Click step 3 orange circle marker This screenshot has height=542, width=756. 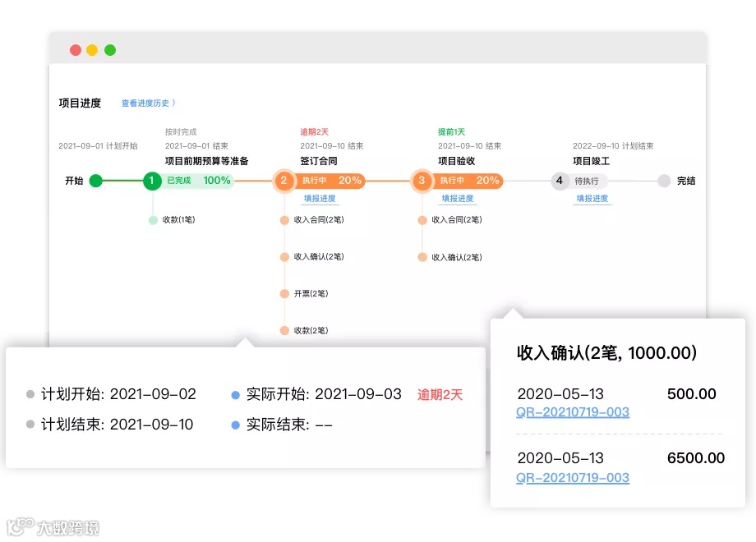coord(422,181)
